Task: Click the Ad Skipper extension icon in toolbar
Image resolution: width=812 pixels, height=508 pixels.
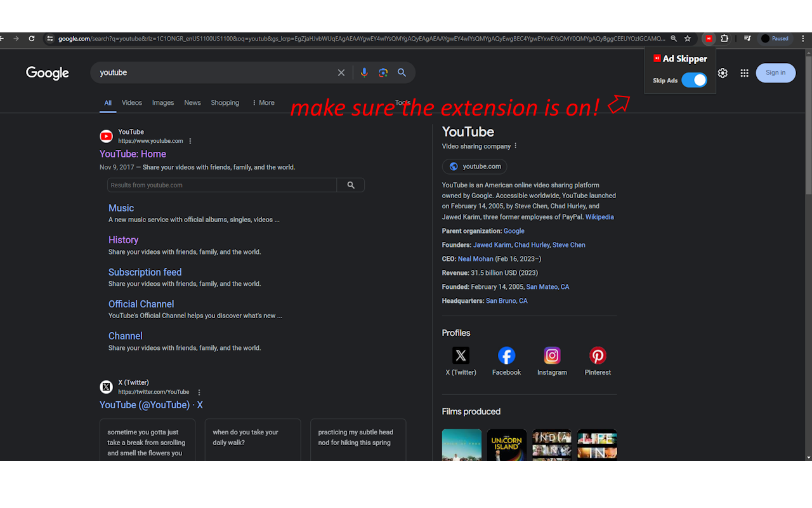Action: [709, 39]
